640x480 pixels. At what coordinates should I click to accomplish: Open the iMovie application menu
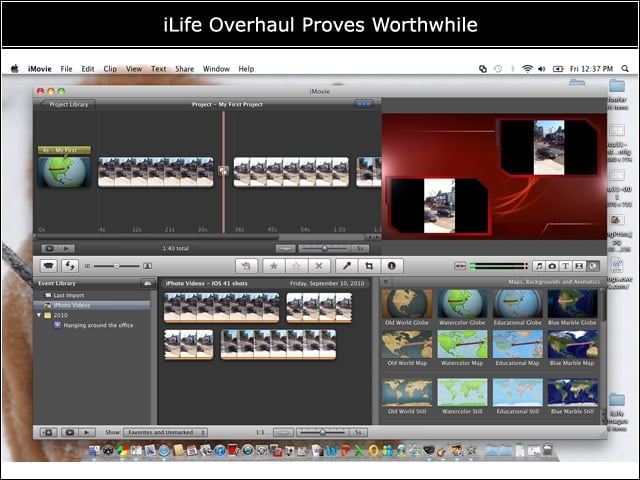pyautogui.click(x=40, y=69)
